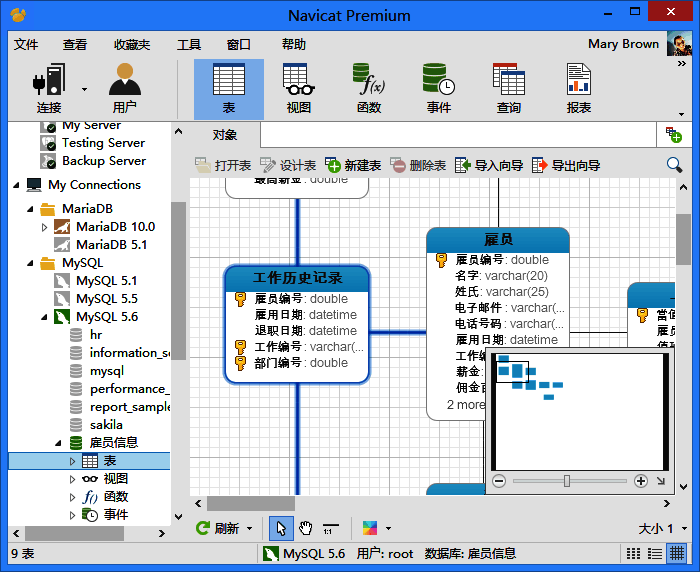Click the 新建表 (New Table) button

(x=353, y=165)
